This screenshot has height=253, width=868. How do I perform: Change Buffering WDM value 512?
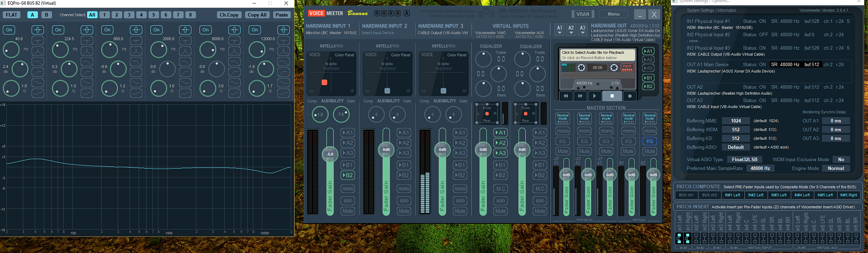tap(736, 130)
